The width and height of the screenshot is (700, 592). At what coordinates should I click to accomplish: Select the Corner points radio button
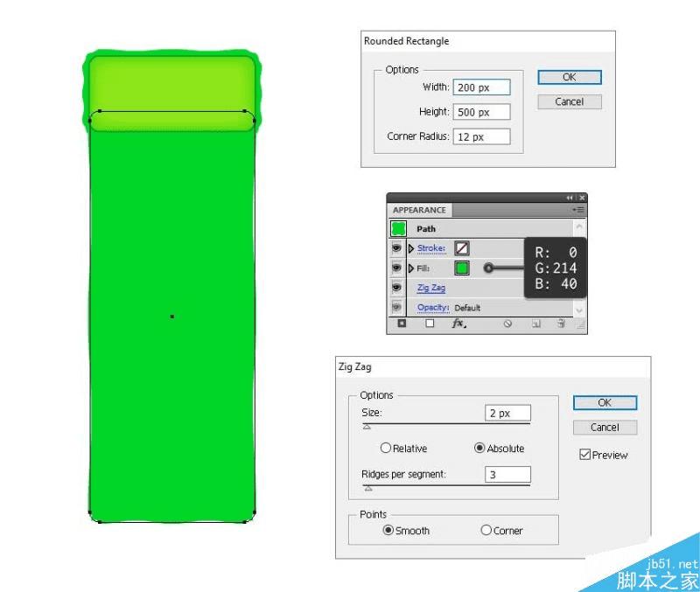point(486,530)
